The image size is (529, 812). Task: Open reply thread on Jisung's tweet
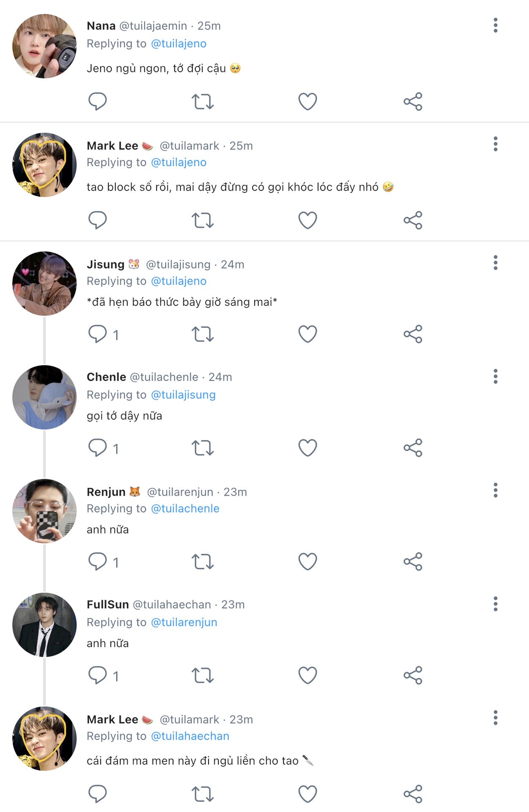(x=98, y=334)
